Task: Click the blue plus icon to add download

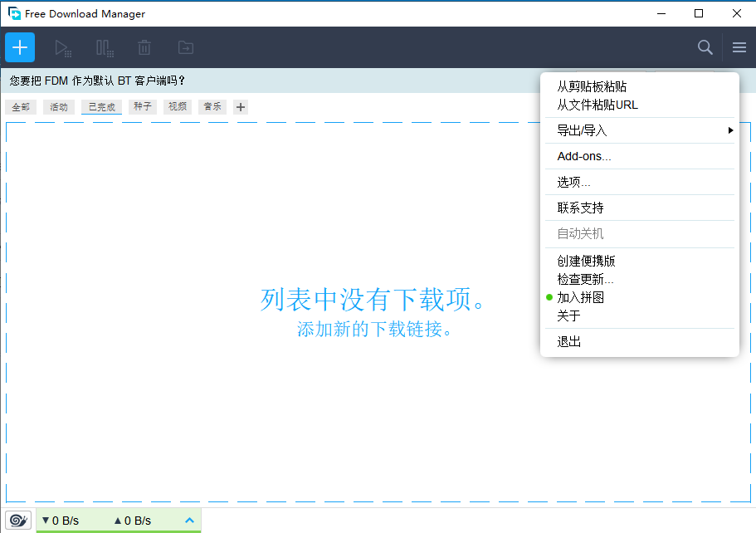Action: point(19,47)
